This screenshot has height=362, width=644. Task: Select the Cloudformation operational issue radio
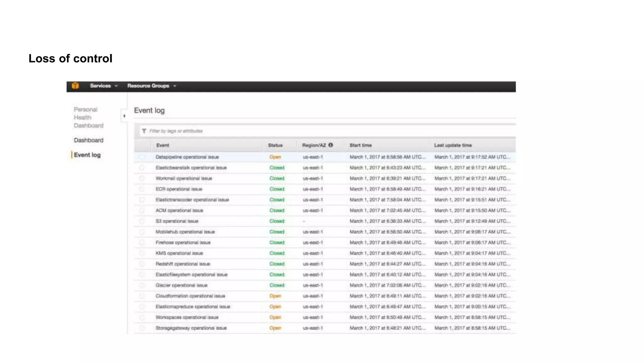[x=142, y=296]
